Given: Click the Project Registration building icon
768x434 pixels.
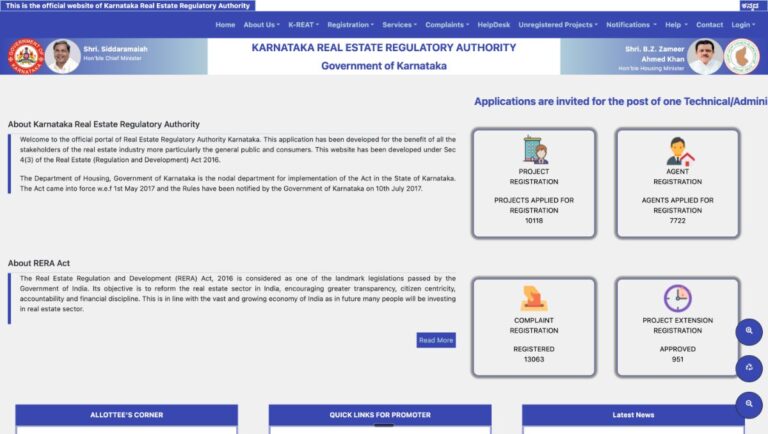Looking at the screenshot, I should 534,150.
